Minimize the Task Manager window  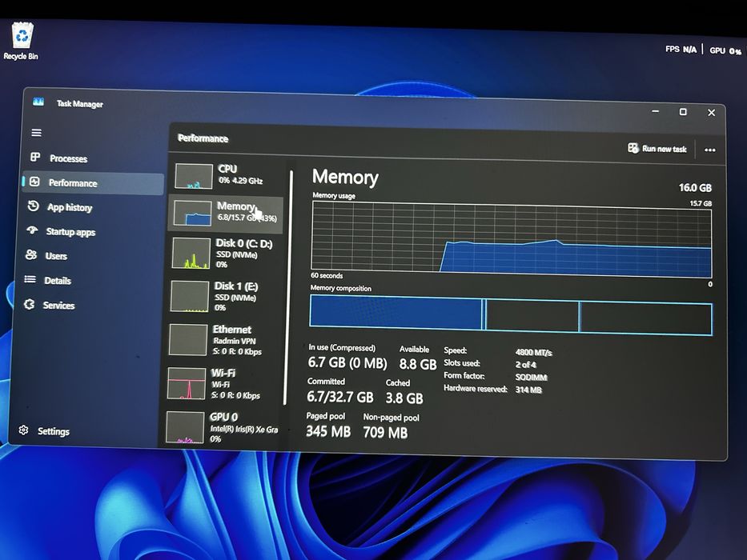[656, 111]
